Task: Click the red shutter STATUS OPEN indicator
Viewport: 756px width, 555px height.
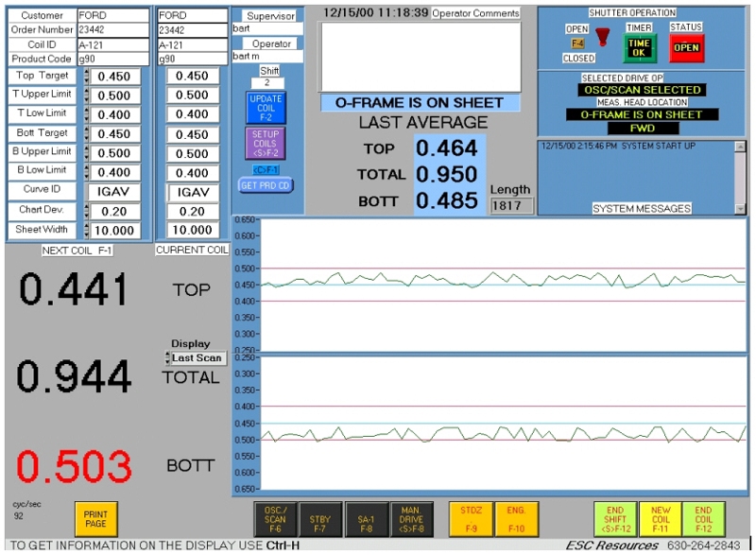Action: point(686,46)
